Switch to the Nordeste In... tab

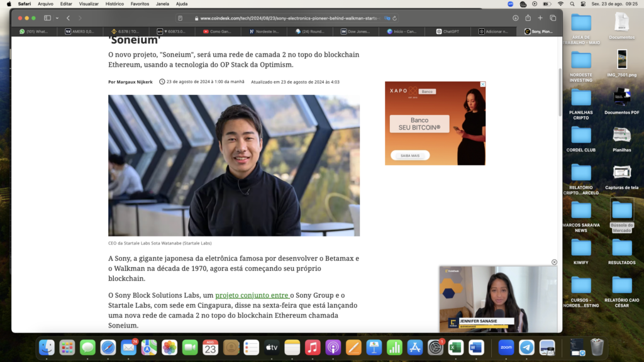(264, 31)
